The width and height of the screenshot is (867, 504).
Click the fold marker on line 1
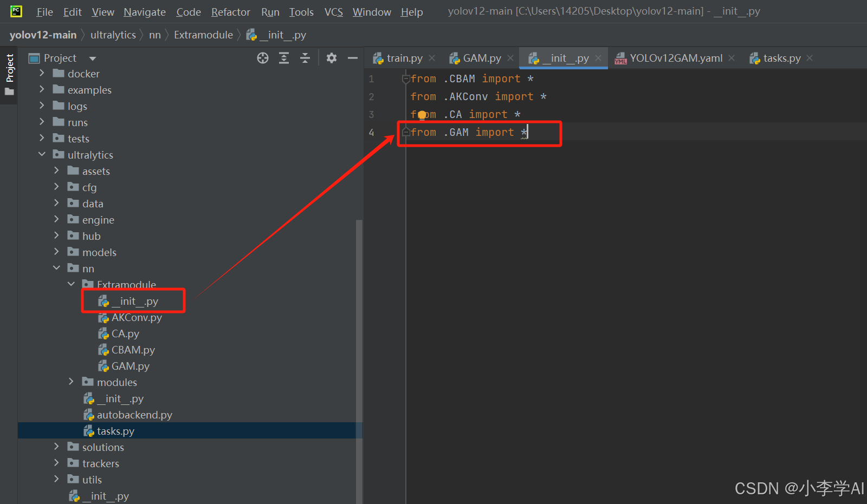tap(405, 79)
